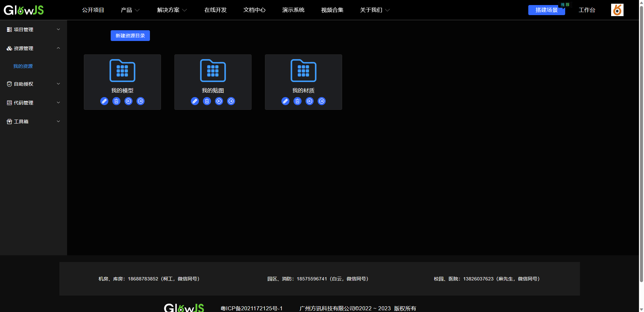
Task: Open 文档中心 in the top nav
Action: (x=255, y=10)
